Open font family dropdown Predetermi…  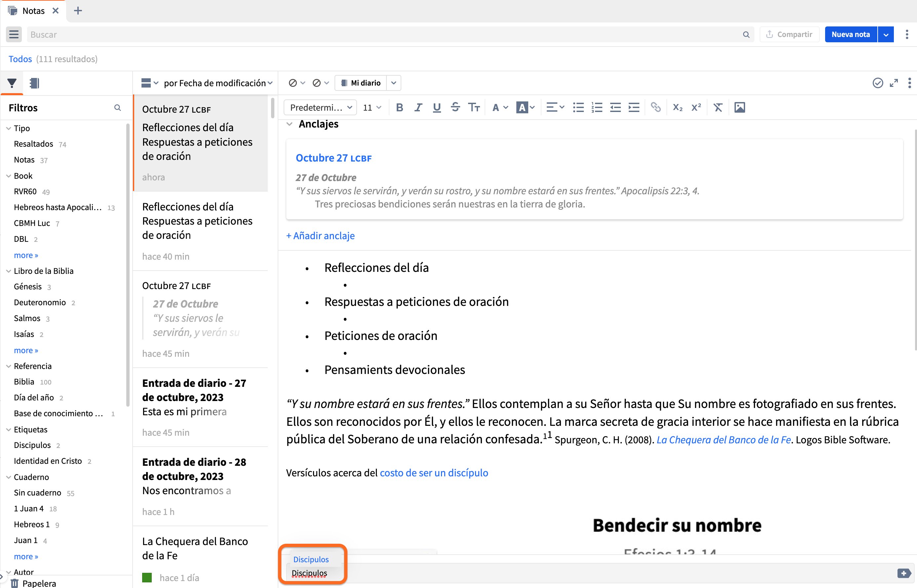tap(321, 107)
